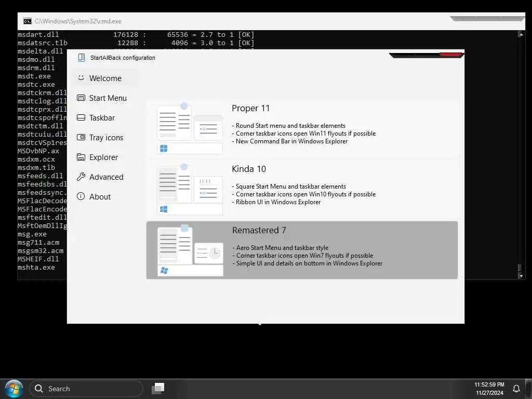Click the Windows 7 flag in Remastered 7 preview

click(164, 270)
